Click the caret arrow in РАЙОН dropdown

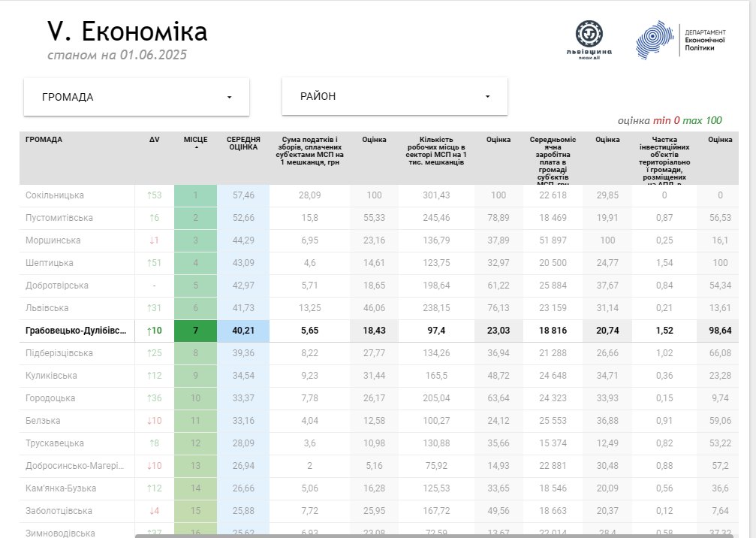click(x=487, y=97)
